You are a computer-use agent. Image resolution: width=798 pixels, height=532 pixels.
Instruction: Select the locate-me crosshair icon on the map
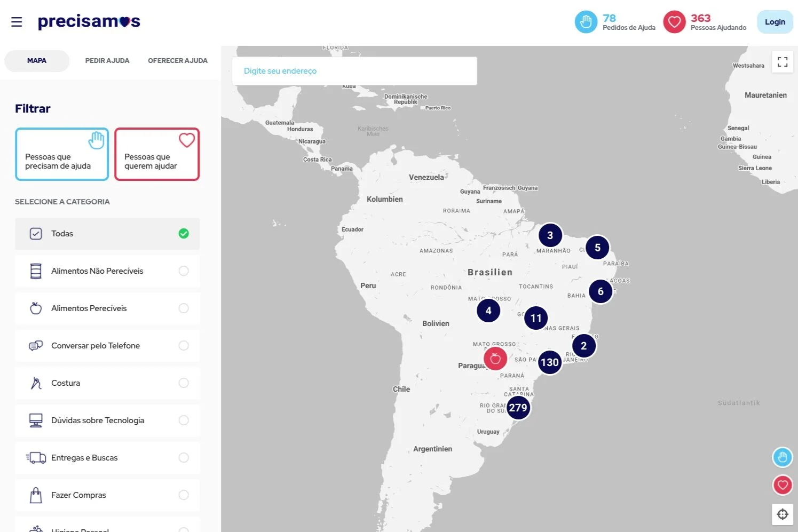pyautogui.click(x=783, y=514)
